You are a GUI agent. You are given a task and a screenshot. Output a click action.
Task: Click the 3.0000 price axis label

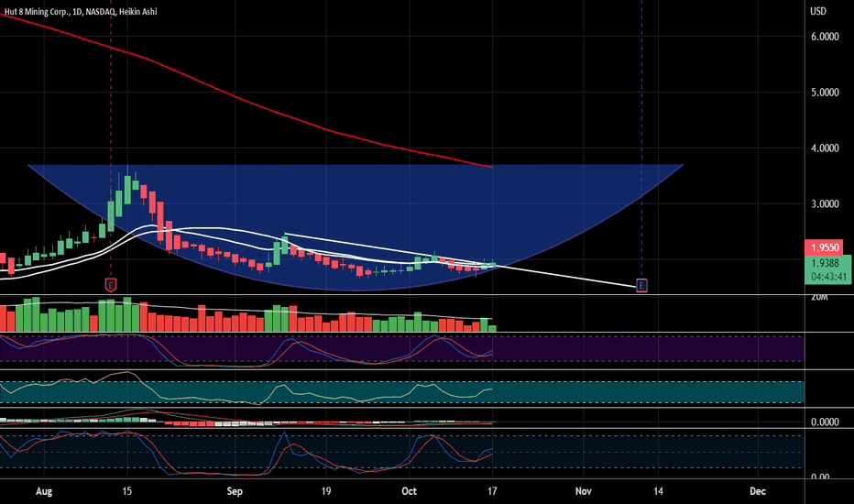(825, 203)
